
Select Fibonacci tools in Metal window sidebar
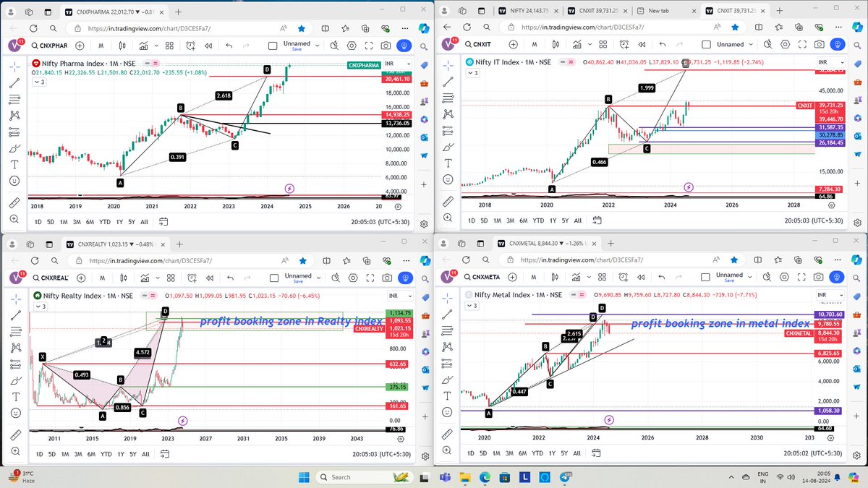(x=448, y=331)
